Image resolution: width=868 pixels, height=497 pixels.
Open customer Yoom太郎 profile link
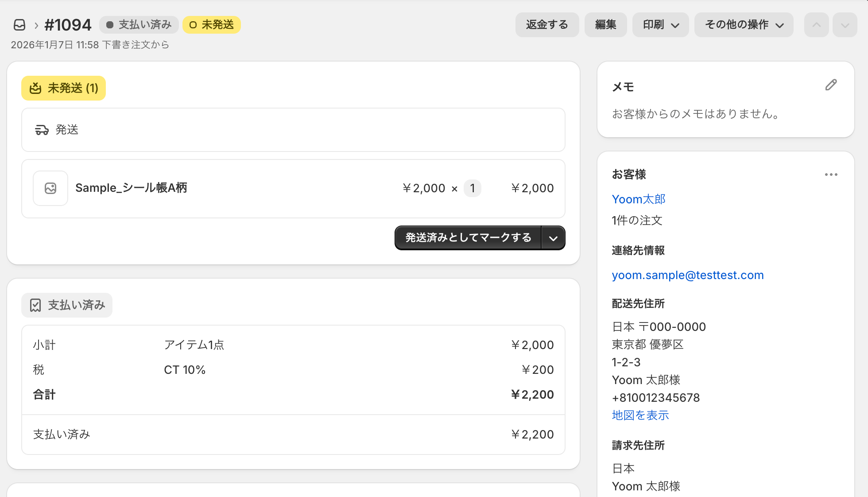click(638, 199)
